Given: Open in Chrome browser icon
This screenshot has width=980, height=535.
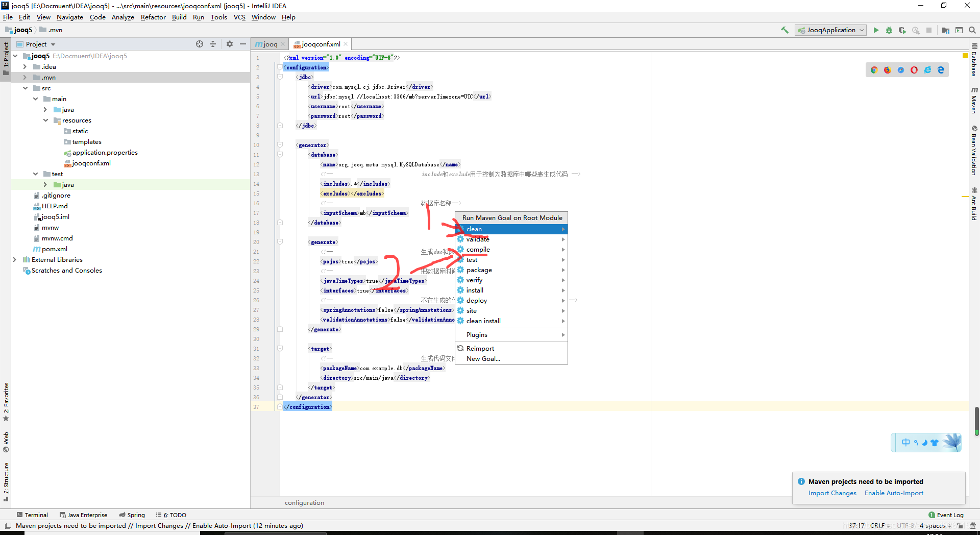Looking at the screenshot, I should 874,70.
